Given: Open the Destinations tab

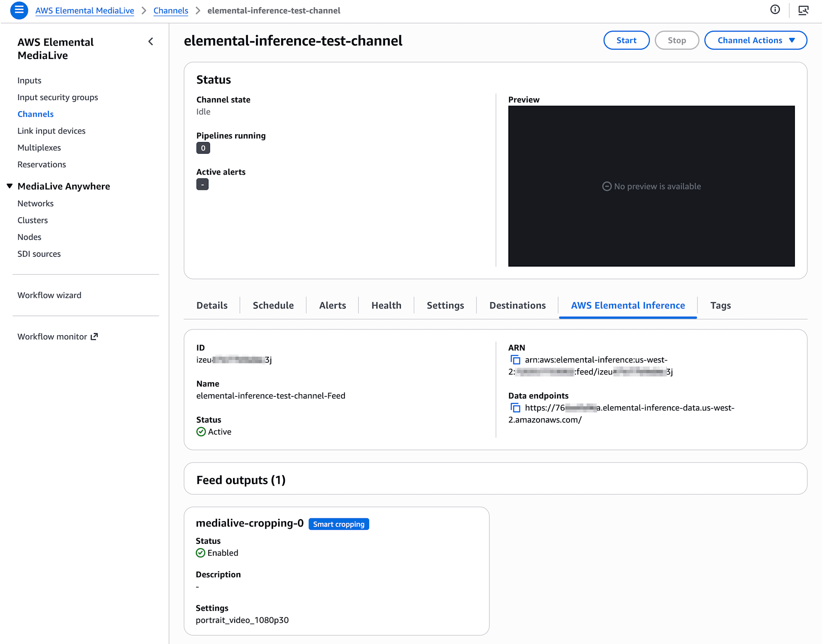Looking at the screenshot, I should [517, 305].
